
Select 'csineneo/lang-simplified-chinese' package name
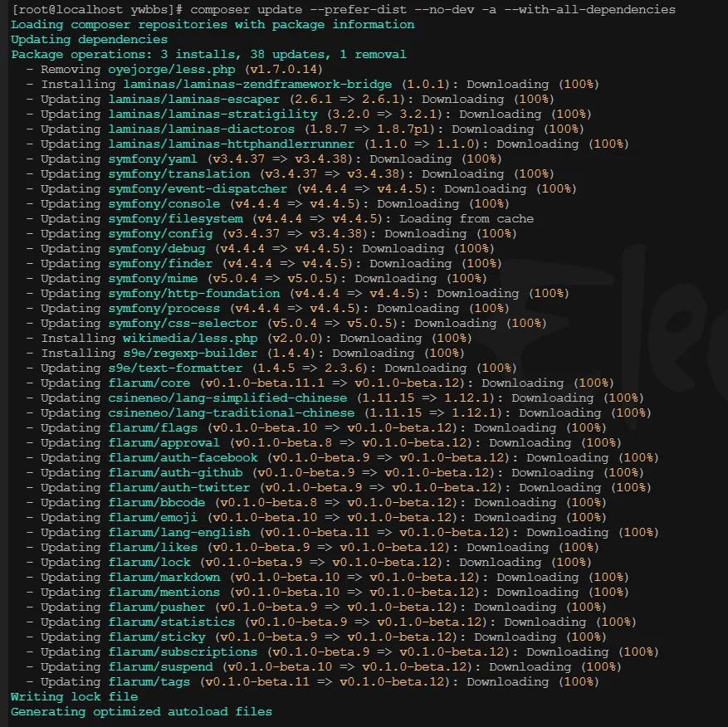pyautogui.click(x=227, y=398)
